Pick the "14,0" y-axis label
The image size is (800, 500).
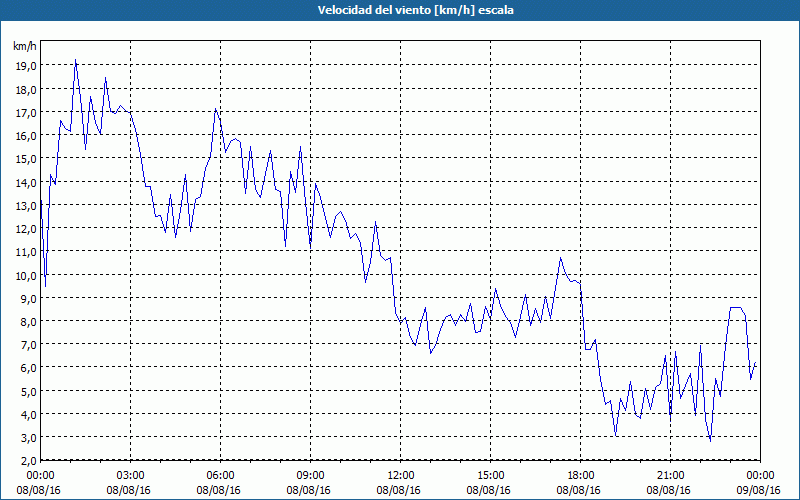(x=26, y=182)
